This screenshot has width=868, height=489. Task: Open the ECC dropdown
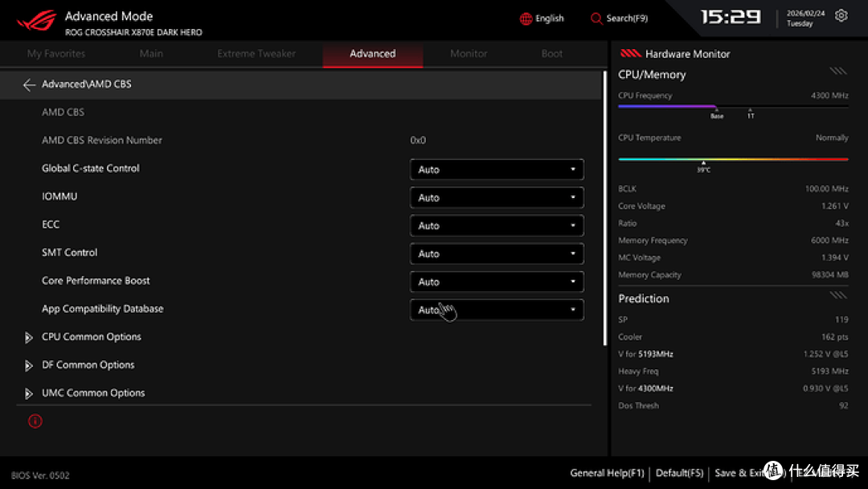(497, 226)
